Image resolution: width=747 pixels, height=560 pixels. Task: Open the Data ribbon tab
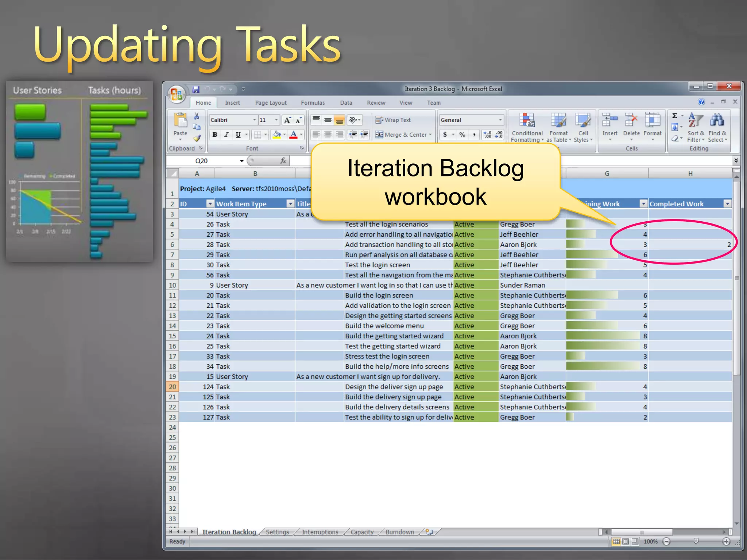click(x=346, y=103)
